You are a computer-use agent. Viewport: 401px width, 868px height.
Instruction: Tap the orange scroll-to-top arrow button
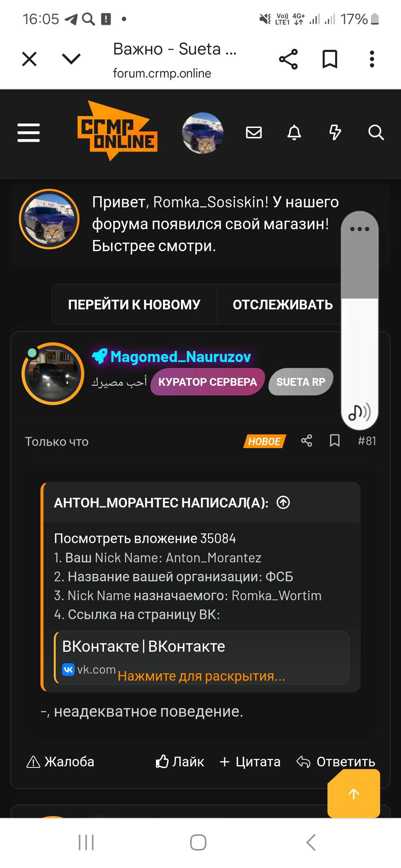pos(354,793)
